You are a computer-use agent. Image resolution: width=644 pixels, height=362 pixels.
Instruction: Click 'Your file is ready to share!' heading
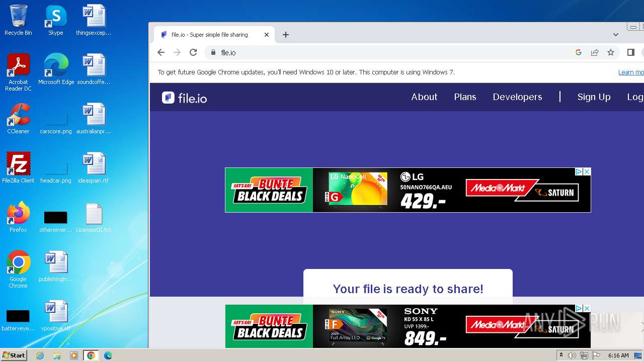click(x=408, y=289)
